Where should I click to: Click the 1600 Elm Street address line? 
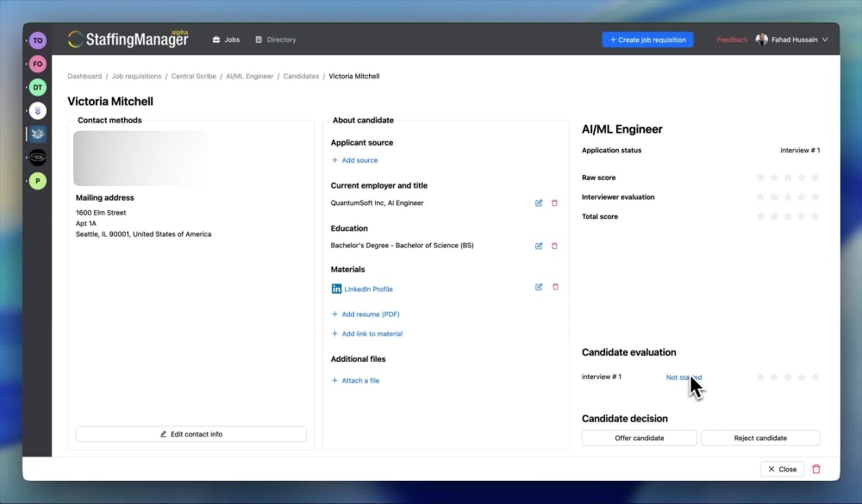[x=101, y=213]
